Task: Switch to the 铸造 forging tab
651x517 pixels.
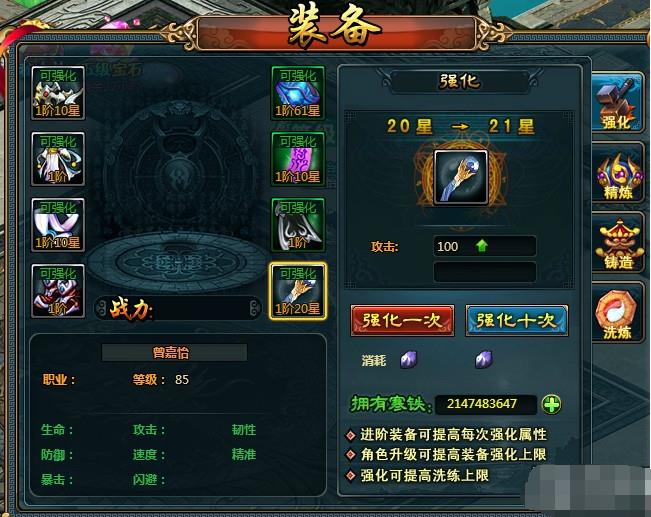Action: [617, 243]
